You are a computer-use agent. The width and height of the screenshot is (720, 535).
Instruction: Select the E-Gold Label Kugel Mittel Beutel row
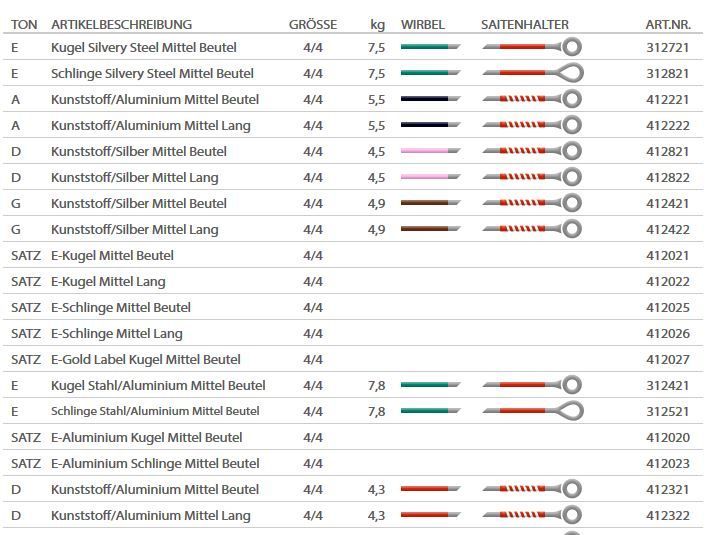(353, 359)
